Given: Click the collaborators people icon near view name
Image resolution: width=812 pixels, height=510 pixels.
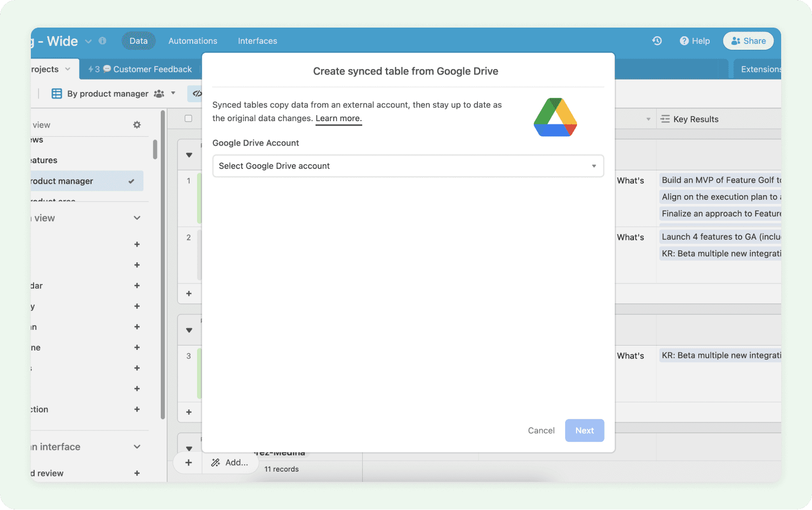Looking at the screenshot, I should [159, 94].
